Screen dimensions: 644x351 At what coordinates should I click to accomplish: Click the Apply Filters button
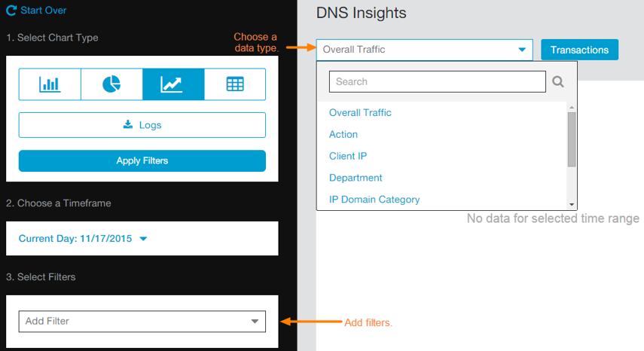142,160
